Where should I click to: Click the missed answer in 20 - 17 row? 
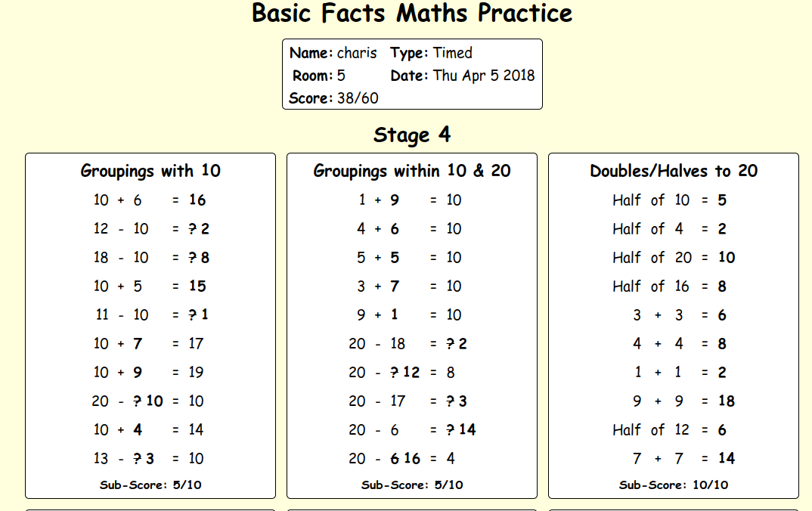click(x=457, y=401)
